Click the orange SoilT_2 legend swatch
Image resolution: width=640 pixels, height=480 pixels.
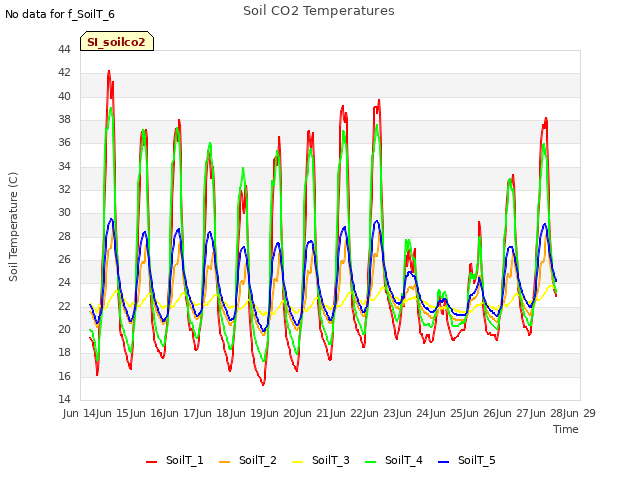pyautogui.click(x=224, y=462)
